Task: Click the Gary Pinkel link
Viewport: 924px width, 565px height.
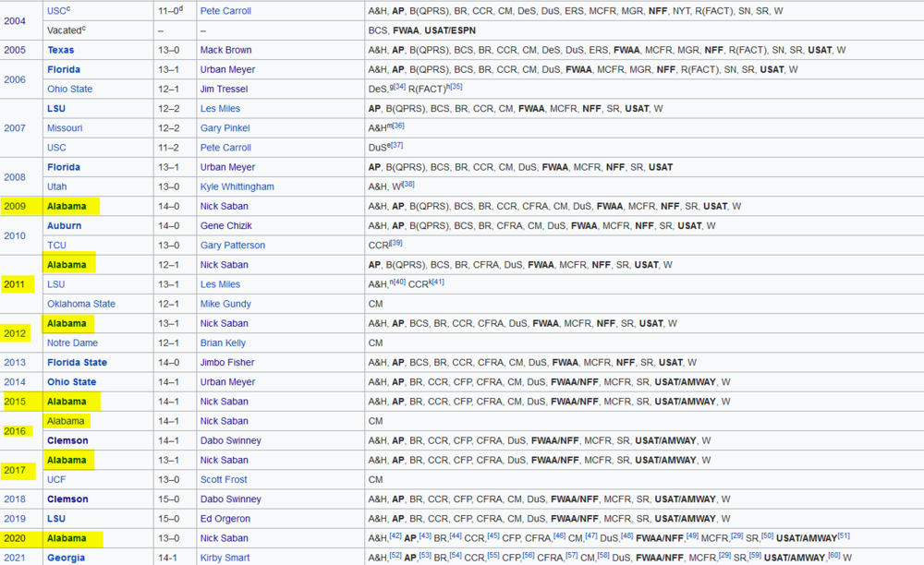Action: (224, 128)
